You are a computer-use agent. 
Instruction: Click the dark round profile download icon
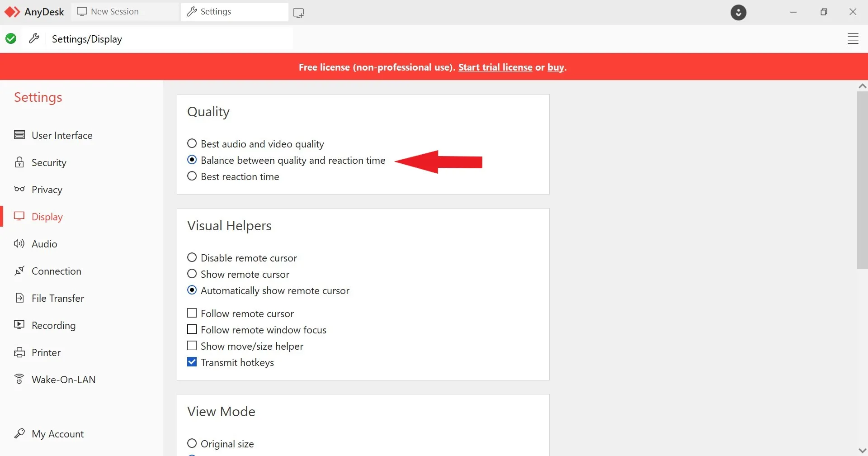(738, 12)
